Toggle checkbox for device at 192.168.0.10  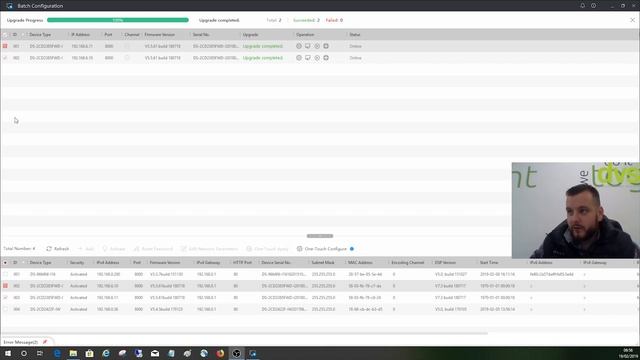[x=5, y=286]
